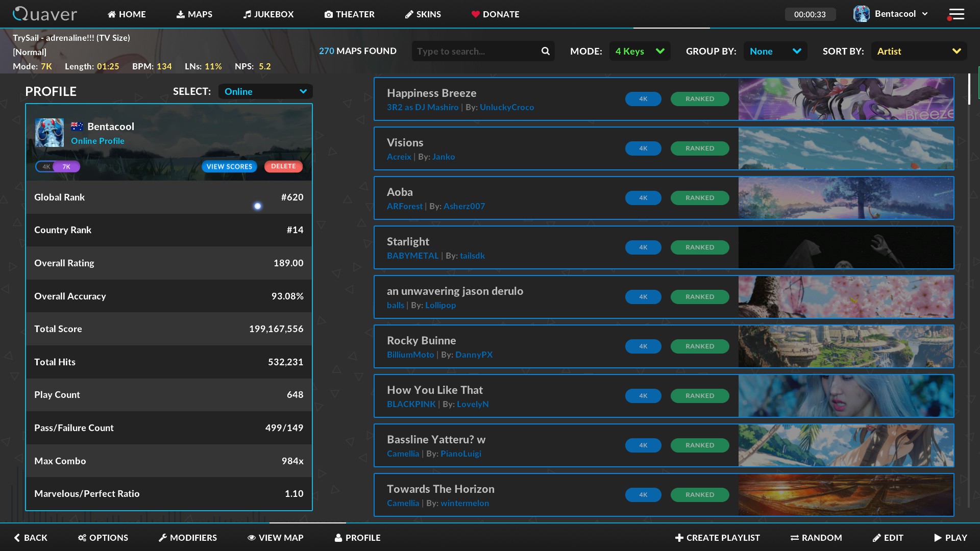Open the Group By None dropdown

tap(775, 51)
